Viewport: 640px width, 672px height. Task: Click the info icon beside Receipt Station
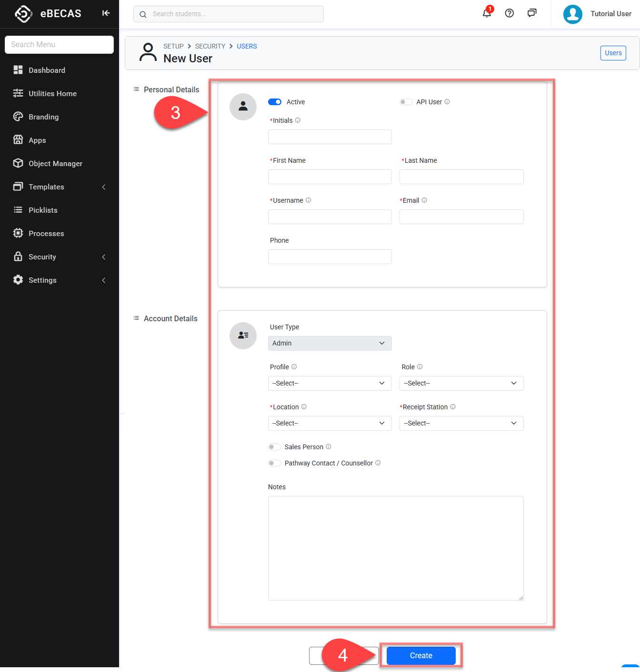pyautogui.click(x=453, y=407)
